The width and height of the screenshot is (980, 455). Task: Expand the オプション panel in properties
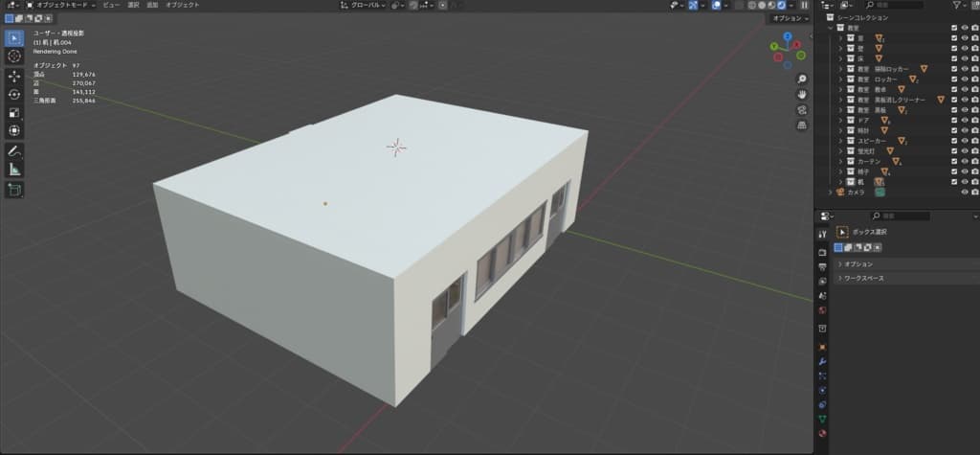pyautogui.click(x=861, y=263)
